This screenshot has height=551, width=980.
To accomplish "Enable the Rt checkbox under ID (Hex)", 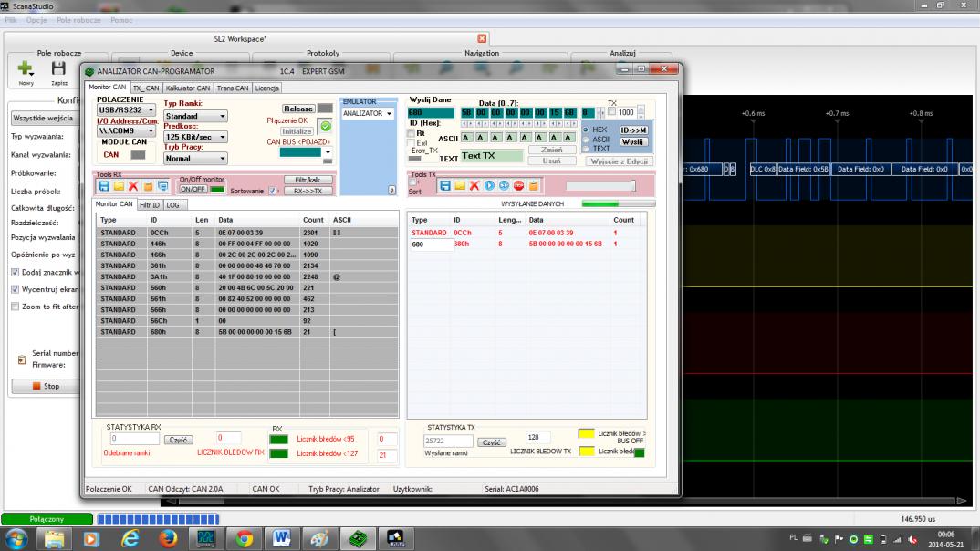I will pyautogui.click(x=410, y=133).
